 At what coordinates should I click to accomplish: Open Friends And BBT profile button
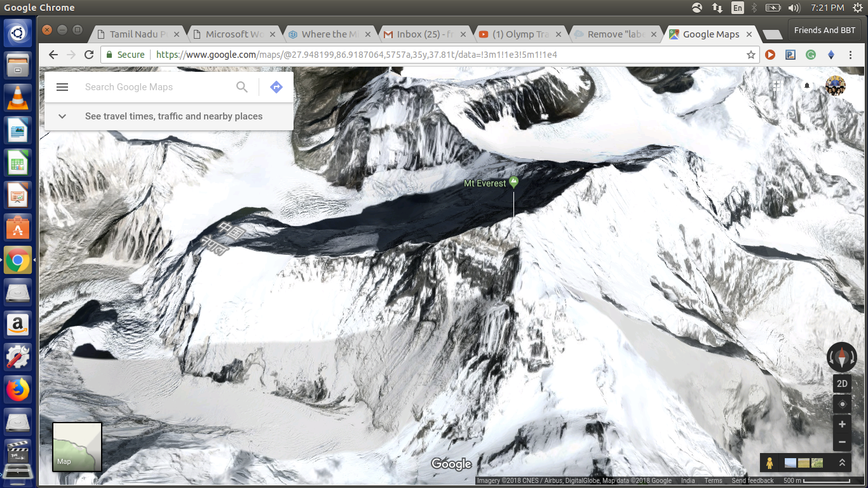point(825,30)
